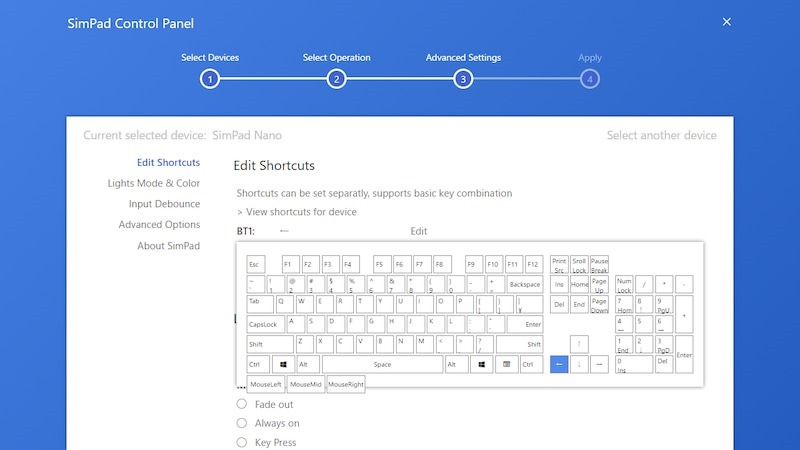Viewport: 800px width, 450px height.
Task: Select the down arrow key
Action: tap(579, 364)
